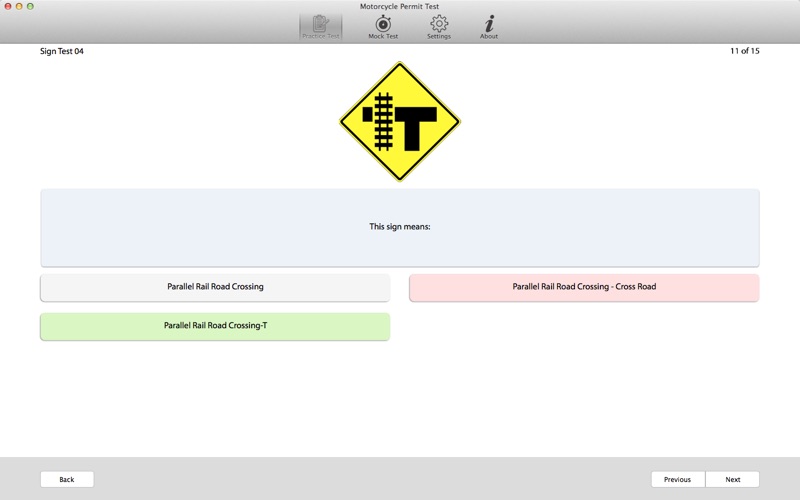This screenshot has height=500, width=800.
Task: Go to the Previous question
Action: pos(678,479)
